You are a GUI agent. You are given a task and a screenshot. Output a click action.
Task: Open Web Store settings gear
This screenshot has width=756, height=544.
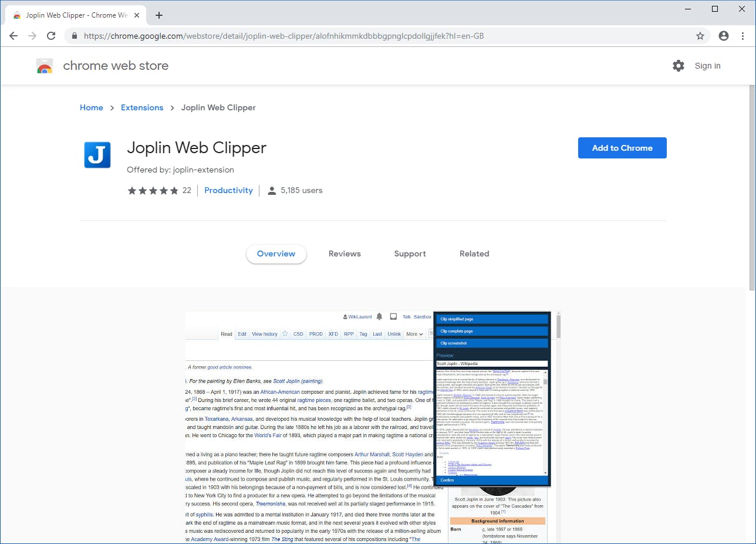(679, 66)
